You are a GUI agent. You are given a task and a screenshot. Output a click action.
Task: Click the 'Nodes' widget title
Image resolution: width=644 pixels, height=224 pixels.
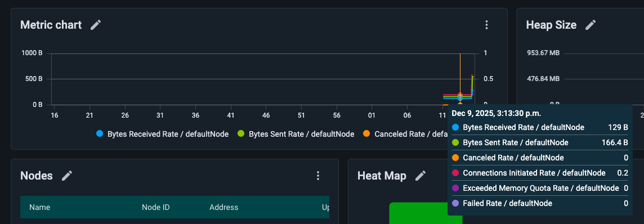click(37, 176)
